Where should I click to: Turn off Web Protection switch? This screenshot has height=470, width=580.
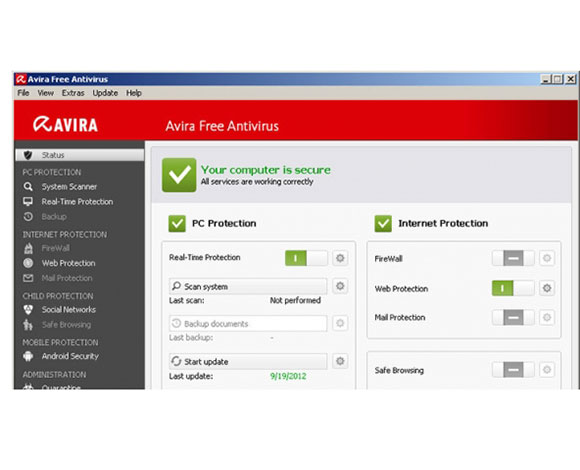513,288
